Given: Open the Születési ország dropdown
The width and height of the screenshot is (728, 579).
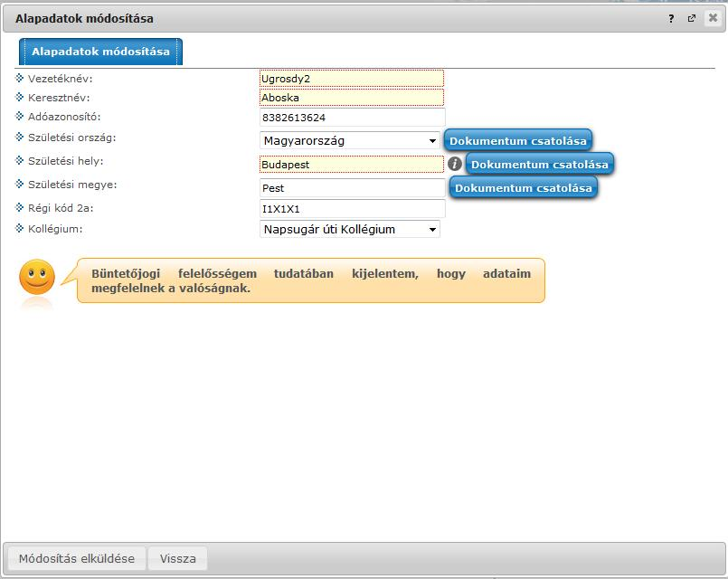Looking at the screenshot, I should pyautogui.click(x=350, y=141).
